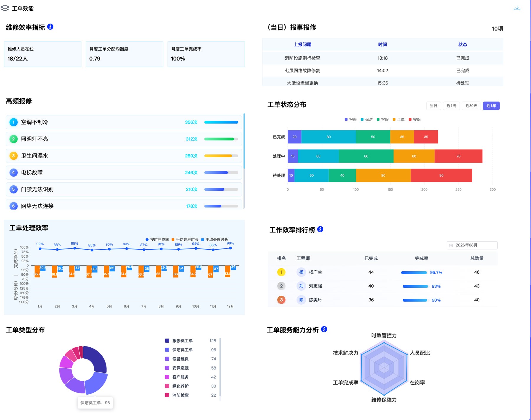Click 杨广兰 completion rate progress bar
Viewport: 531px width, 420px height.
[x=414, y=272]
